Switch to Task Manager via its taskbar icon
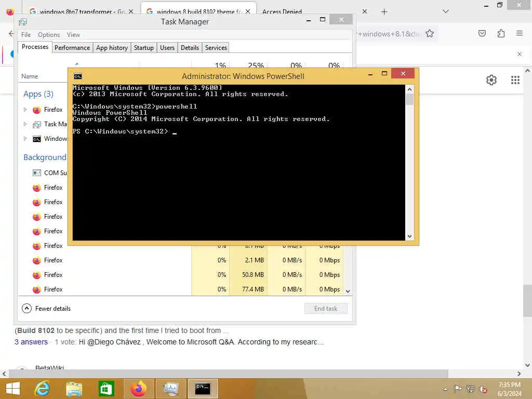The width and height of the screenshot is (532, 399). pos(170,389)
